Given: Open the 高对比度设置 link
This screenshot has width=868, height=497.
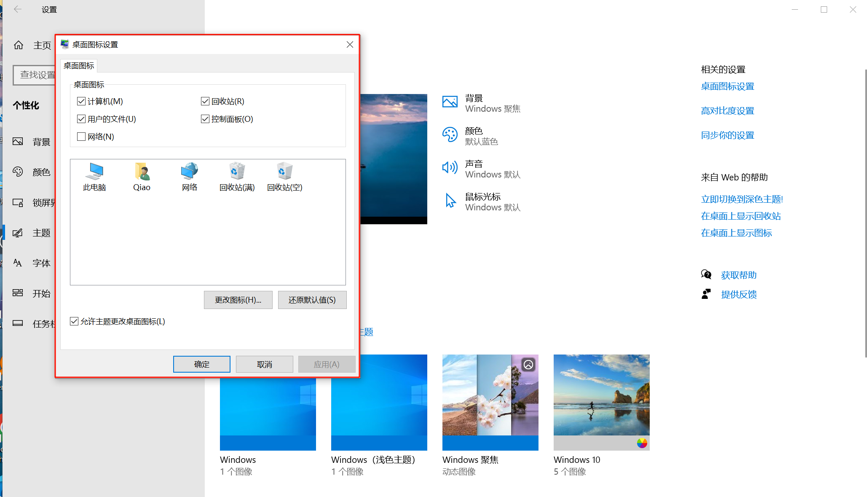Looking at the screenshot, I should coord(727,111).
